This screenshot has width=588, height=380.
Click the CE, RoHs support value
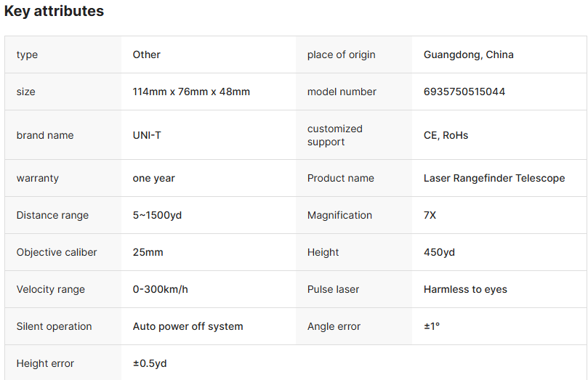pos(446,135)
